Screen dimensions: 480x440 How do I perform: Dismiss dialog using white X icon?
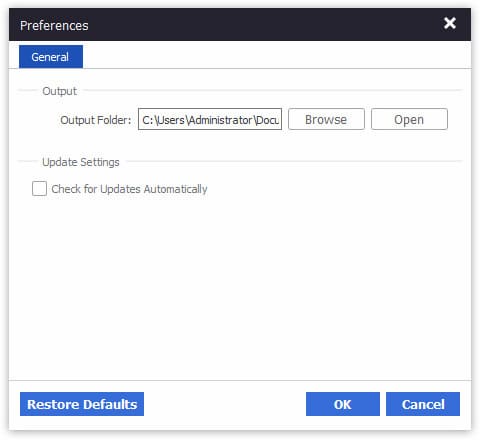450,23
